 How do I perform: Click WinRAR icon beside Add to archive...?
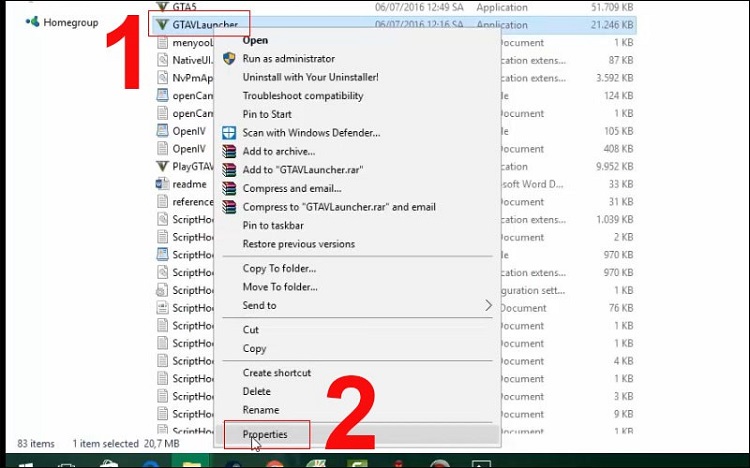[229, 151]
